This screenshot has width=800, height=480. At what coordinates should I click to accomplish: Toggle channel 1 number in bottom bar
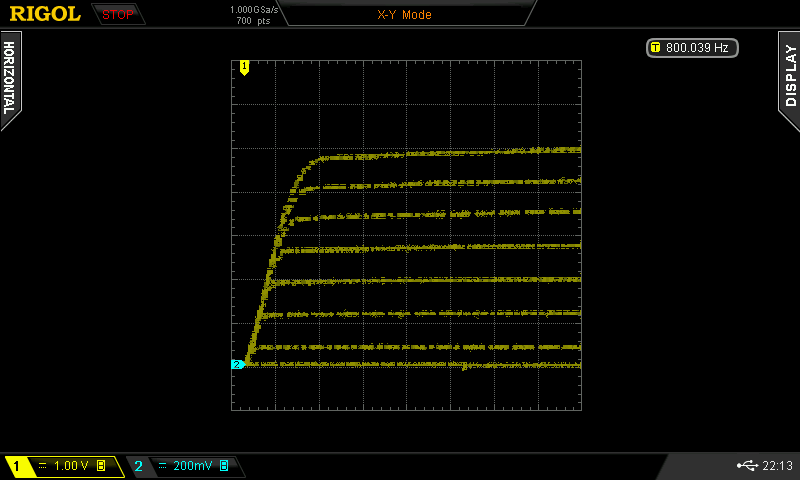[x=16, y=466]
